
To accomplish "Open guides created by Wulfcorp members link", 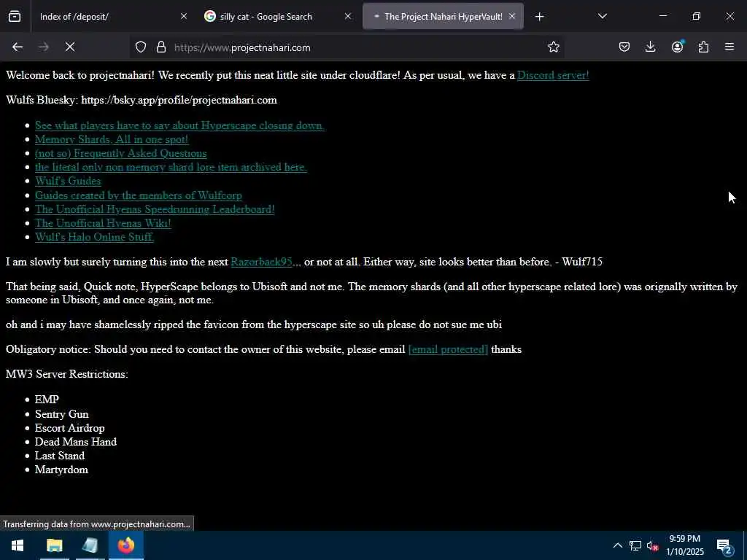I will point(138,195).
